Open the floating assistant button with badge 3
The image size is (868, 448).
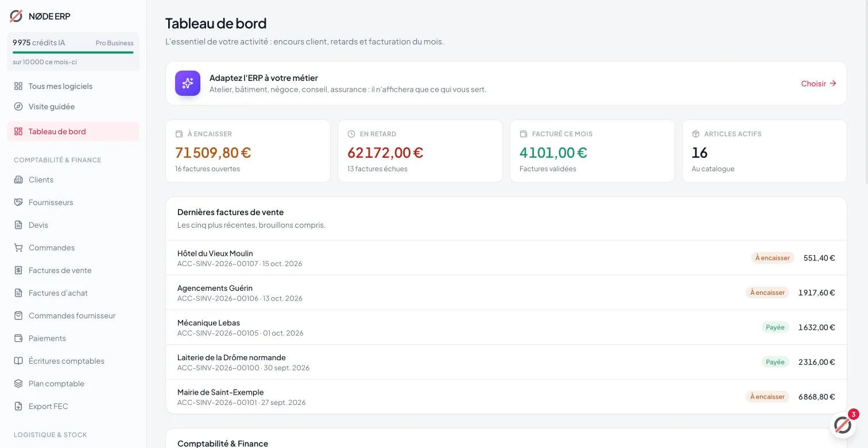point(843,425)
